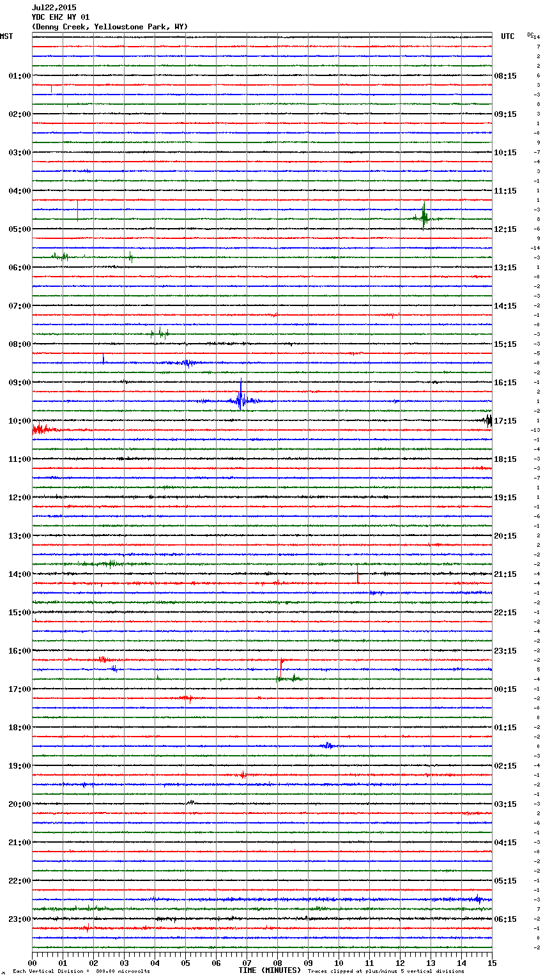
Task: Click the 03 minute axis tick label
Action: coord(124,963)
